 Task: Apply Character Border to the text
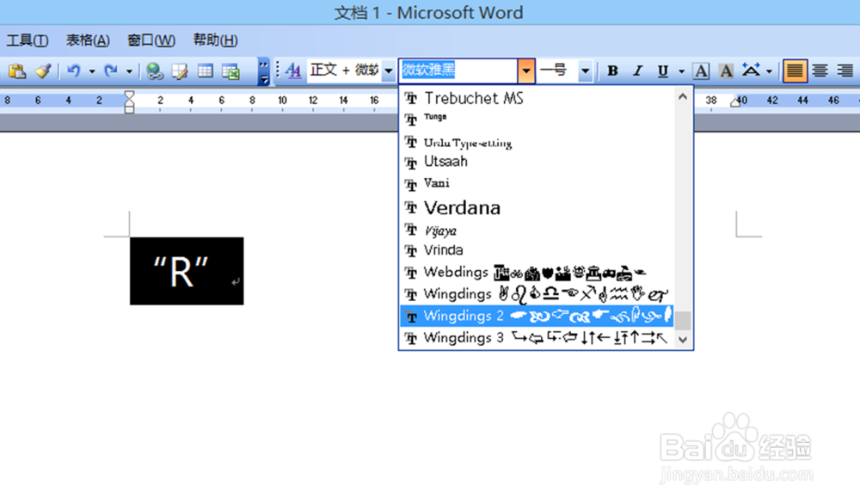pyautogui.click(x=701, y=71)
